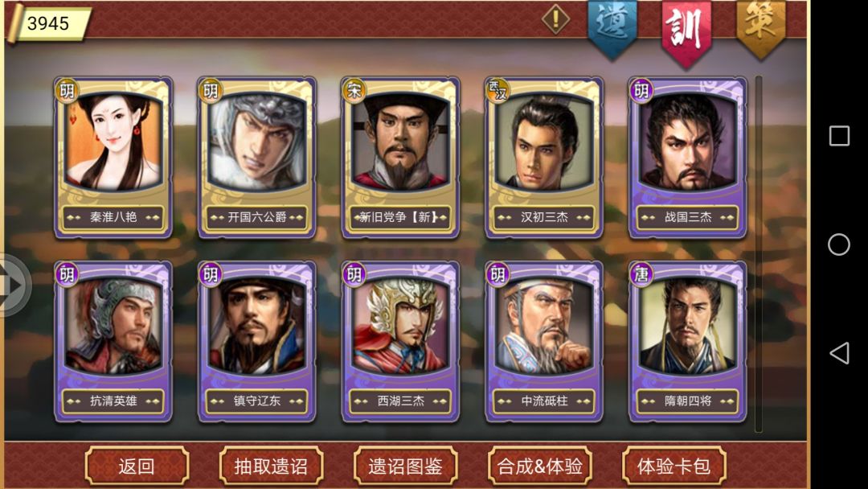The height and width of the screenshot is (489, 868).
Task: Expand the side panel arrow on left edge
Action: click(x=14, y=286)
